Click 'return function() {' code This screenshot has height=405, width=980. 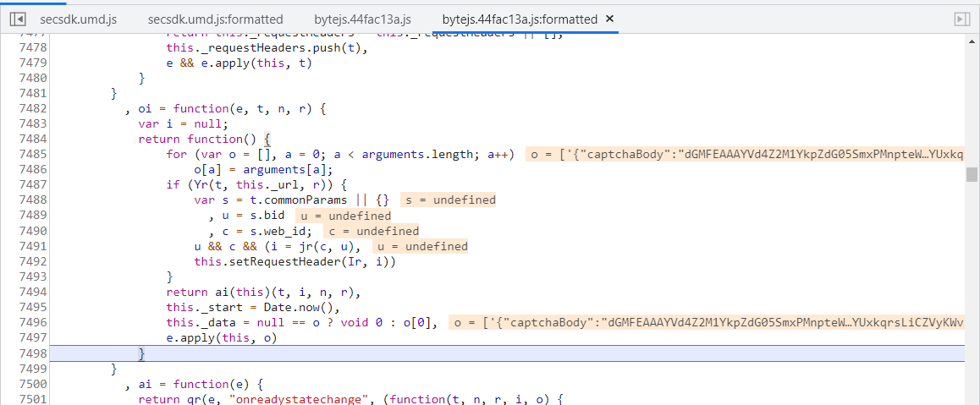pyautogui.click(x=204, y=140)
